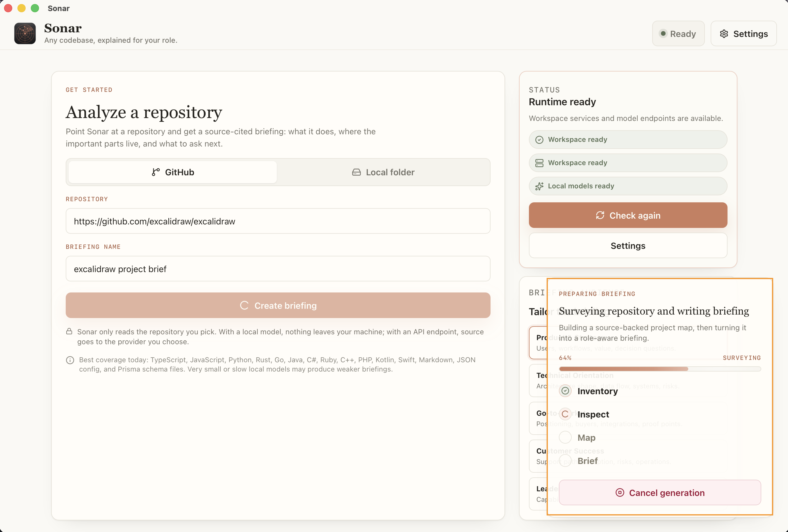
Task: Select the Brief step circle
Action: click(x=565, y=460)
